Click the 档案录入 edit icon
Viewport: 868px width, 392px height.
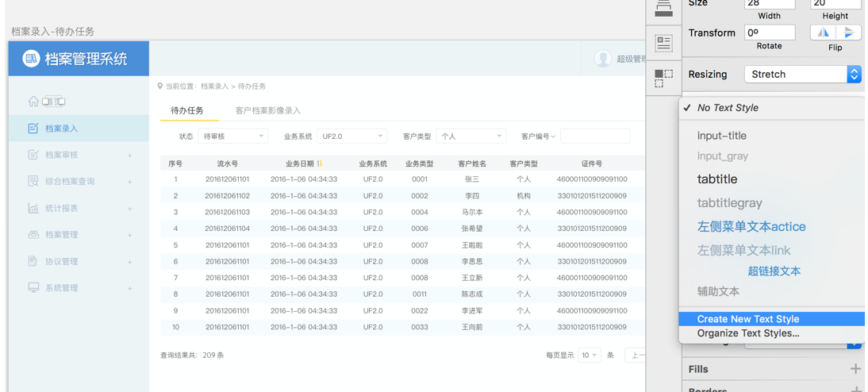tap(33, 129)
